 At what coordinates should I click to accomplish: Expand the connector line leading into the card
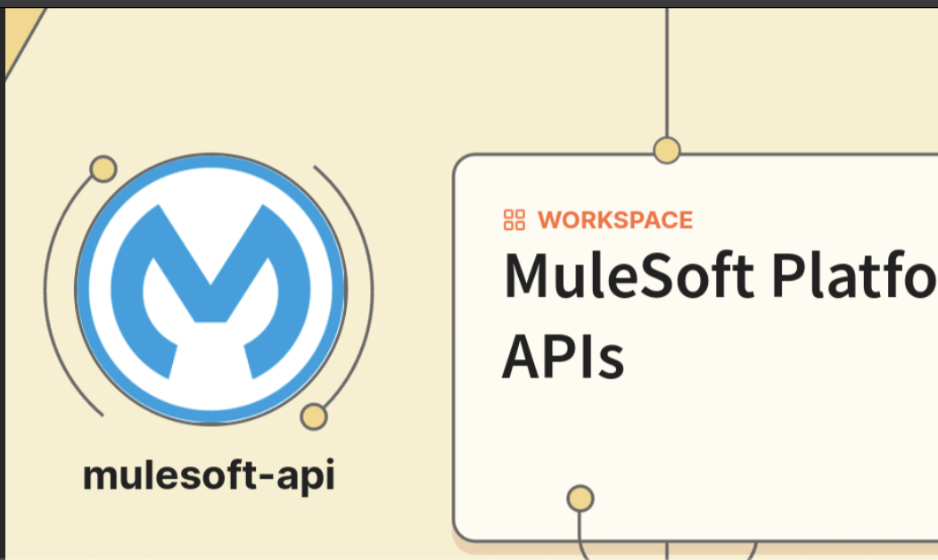pos(666,71)
